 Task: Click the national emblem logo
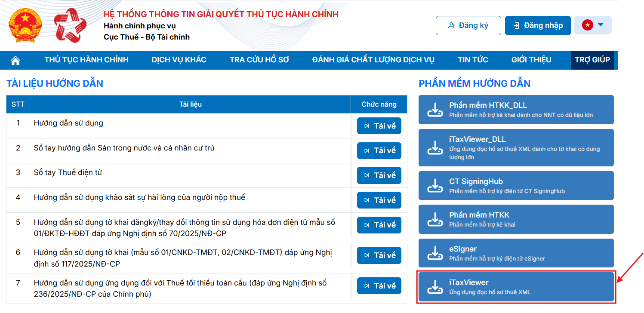tap(25, 25)
